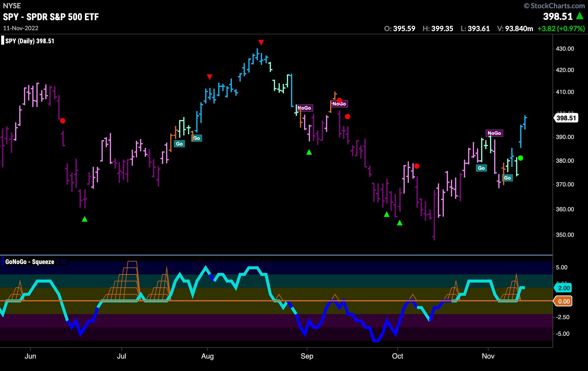Click the Nov month label on time axis
This screenshot has height=371, width=588.
(x=488, y=356)
